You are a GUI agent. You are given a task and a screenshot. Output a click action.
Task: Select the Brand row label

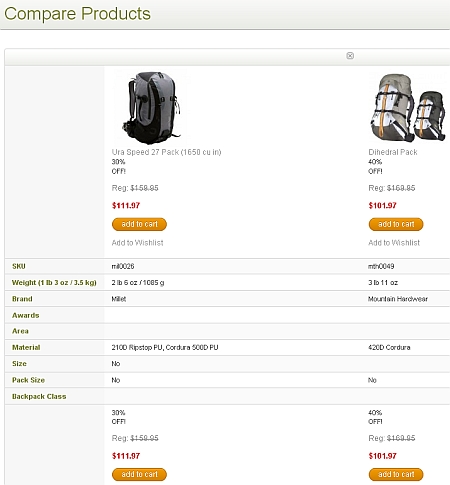tap(22, 299)
